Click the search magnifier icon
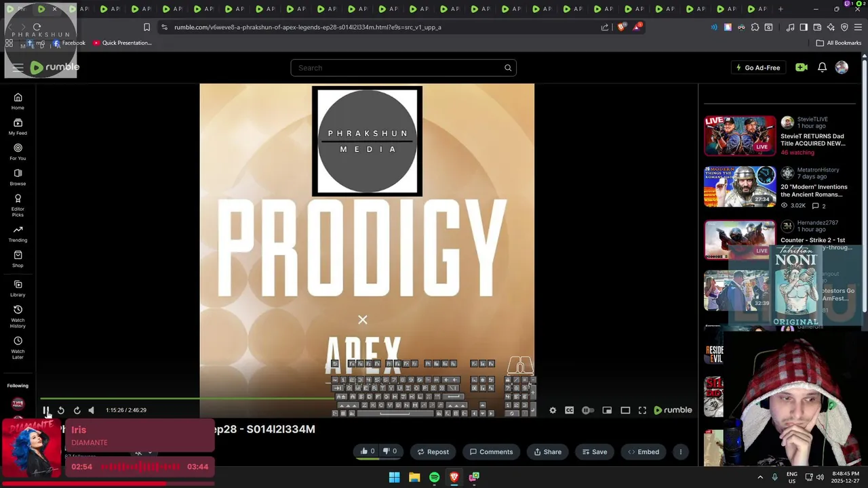This screenshot has width=868, height=488. pyautogui.click(x=507, y=68)
